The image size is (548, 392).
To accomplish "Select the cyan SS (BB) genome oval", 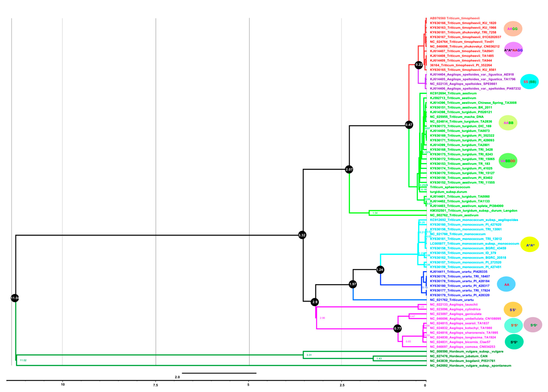I will (529, 82).
